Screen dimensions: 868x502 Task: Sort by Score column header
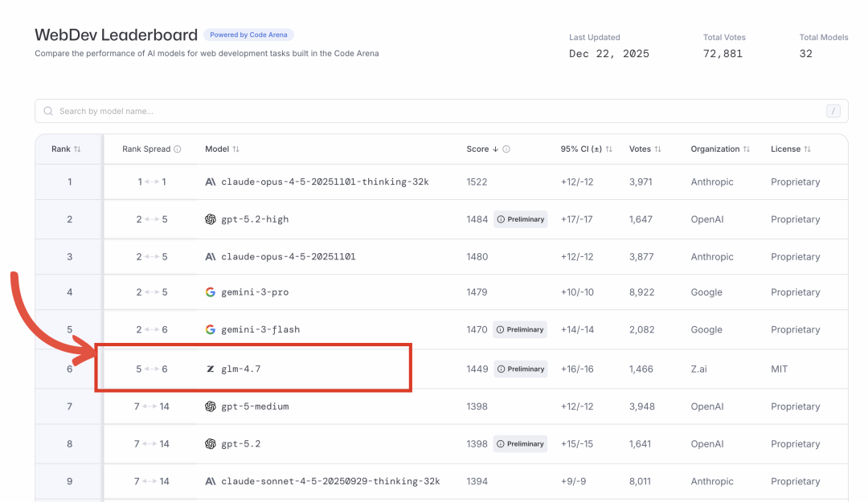point(482,149)
